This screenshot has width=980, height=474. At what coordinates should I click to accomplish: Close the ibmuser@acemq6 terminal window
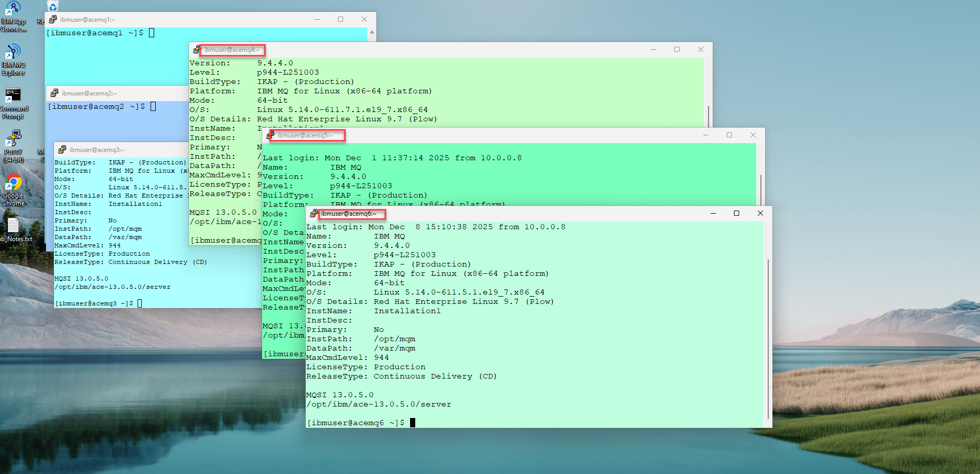(760, 214)
